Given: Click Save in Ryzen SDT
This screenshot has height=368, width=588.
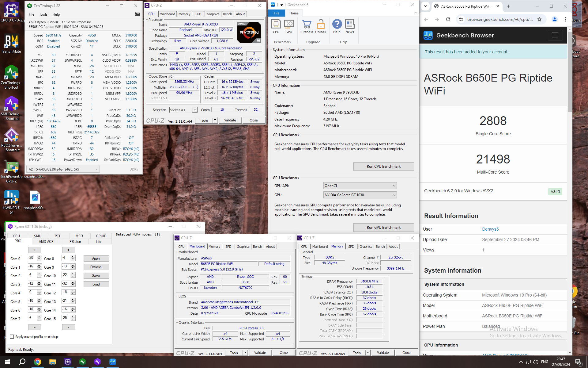Looking at the screenshot, I should [x=96, y=276].
